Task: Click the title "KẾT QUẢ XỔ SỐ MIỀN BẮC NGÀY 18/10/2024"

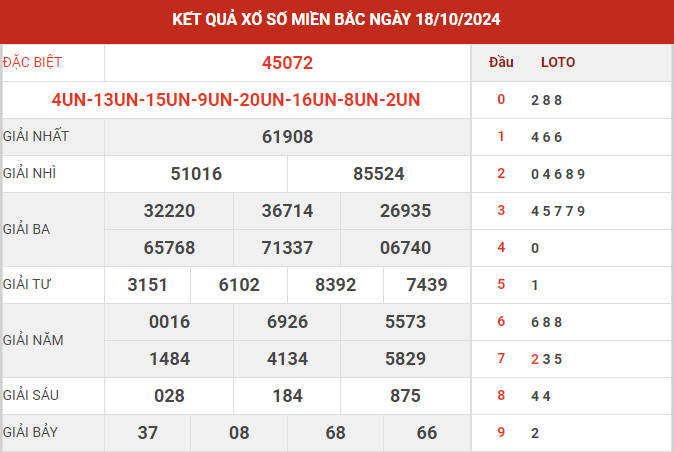Action: (x=336, y=19)
